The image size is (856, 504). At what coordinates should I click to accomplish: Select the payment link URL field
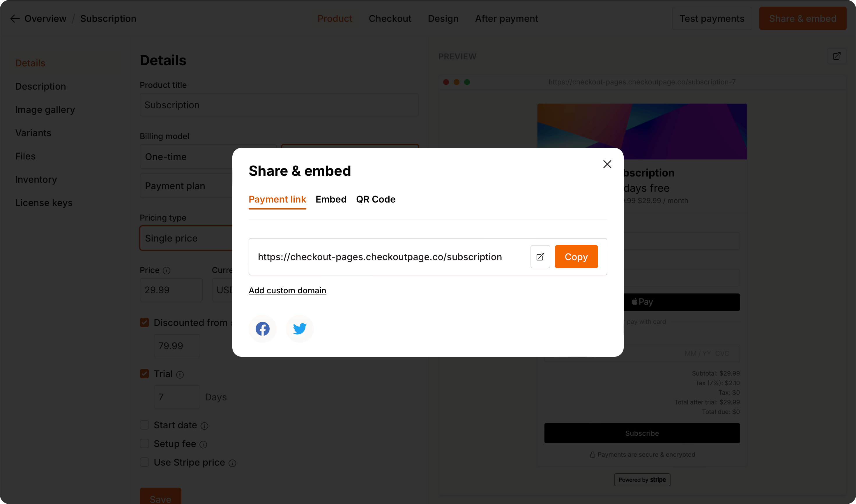pyautogui.click(x=380, y=256)
